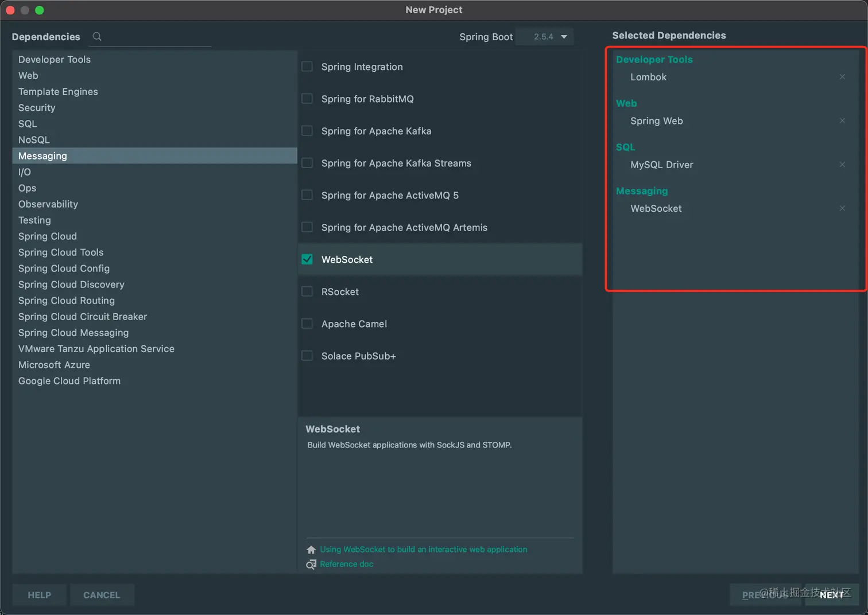
Task: Select VMware Tanzu Application Service category
Action: tap(155, 349)
